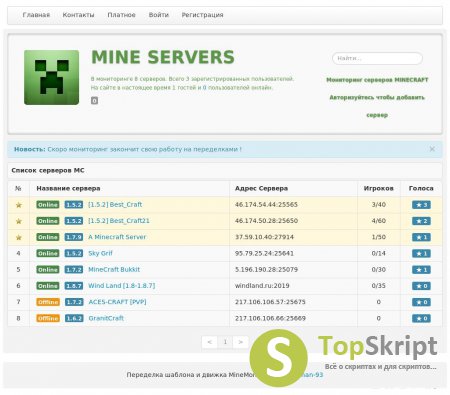Click the Название сервера column header
This screenshot has width=450, height=395.
68,188
